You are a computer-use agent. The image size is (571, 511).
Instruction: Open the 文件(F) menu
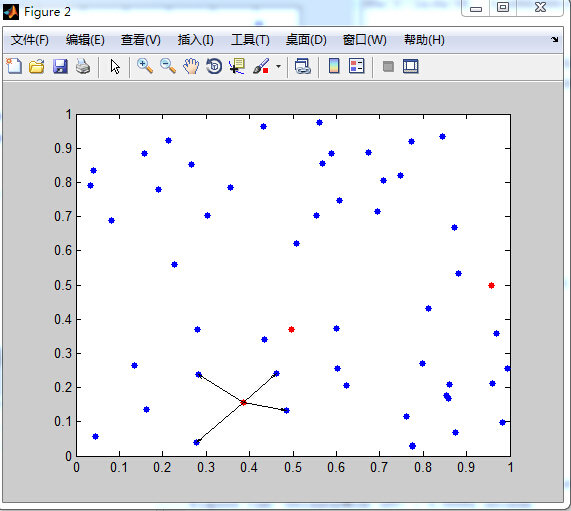click(29, 40)
